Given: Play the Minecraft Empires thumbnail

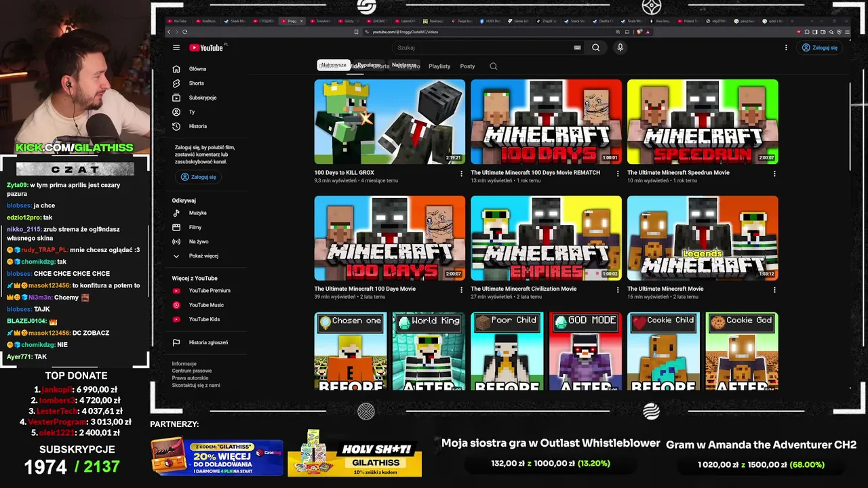Looking at the screenshot, I should [x=546, y=238].
